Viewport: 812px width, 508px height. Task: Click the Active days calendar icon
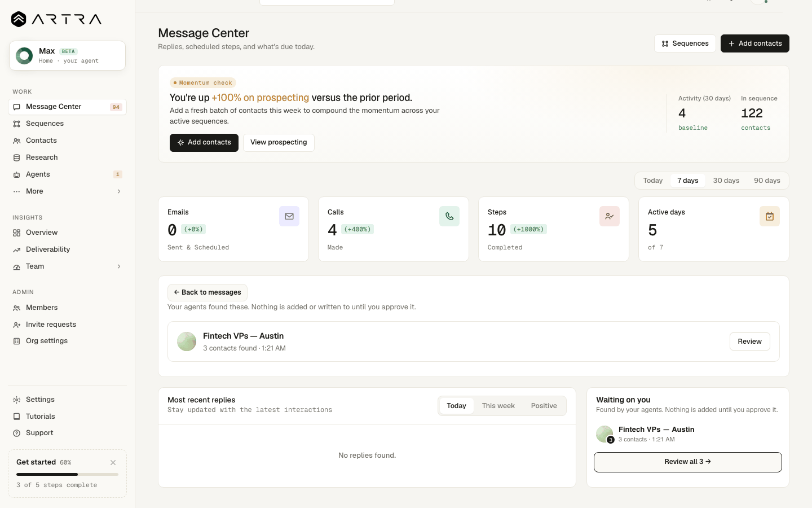[x=770, y=216]
